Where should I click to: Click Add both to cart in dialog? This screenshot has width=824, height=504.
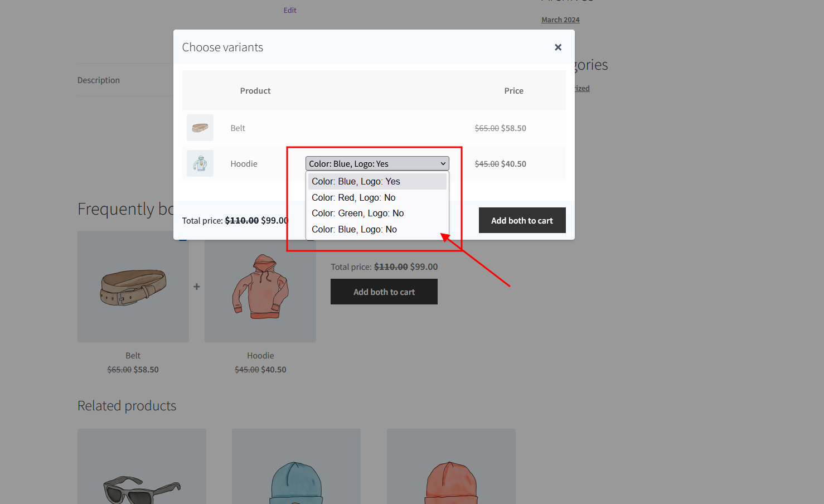point(522,220)
